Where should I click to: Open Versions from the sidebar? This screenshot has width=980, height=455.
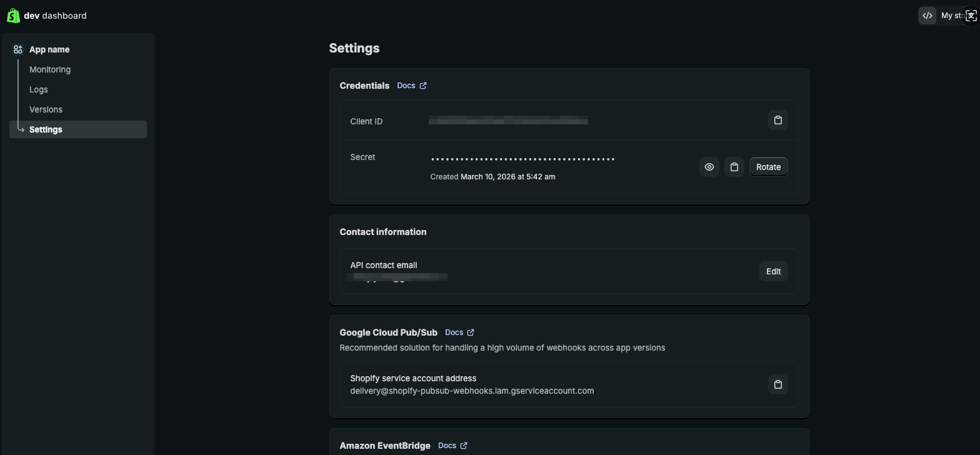click(46, 109)
